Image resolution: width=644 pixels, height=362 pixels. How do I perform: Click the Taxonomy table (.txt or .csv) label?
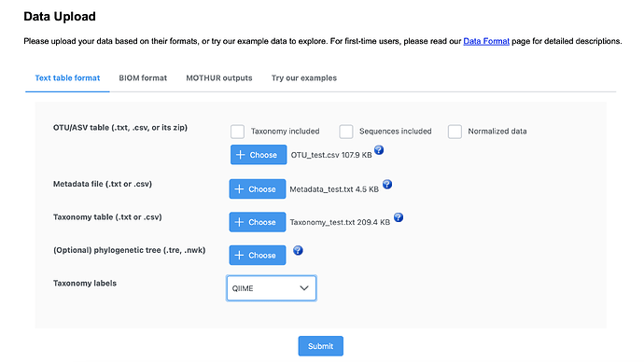(x=107, y=217)
